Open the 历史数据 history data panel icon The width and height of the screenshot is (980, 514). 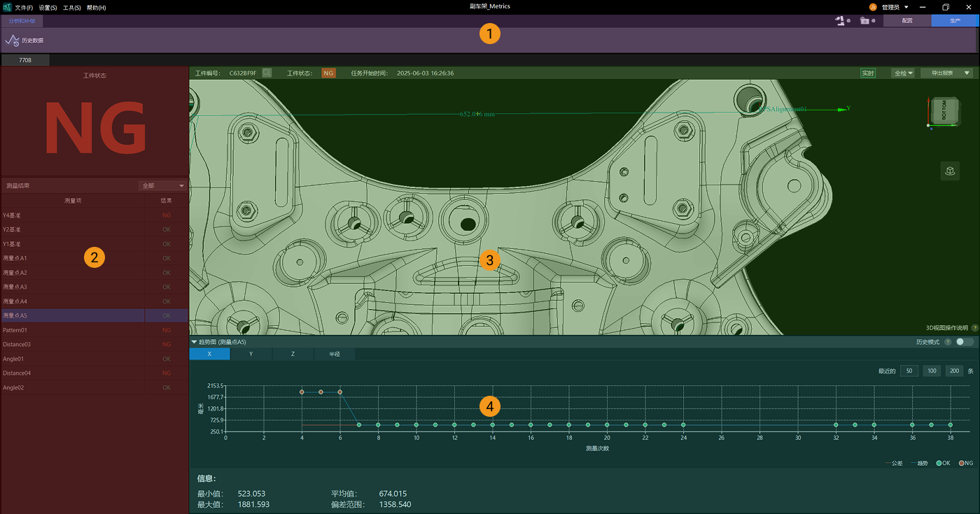(x=12, y=39)
